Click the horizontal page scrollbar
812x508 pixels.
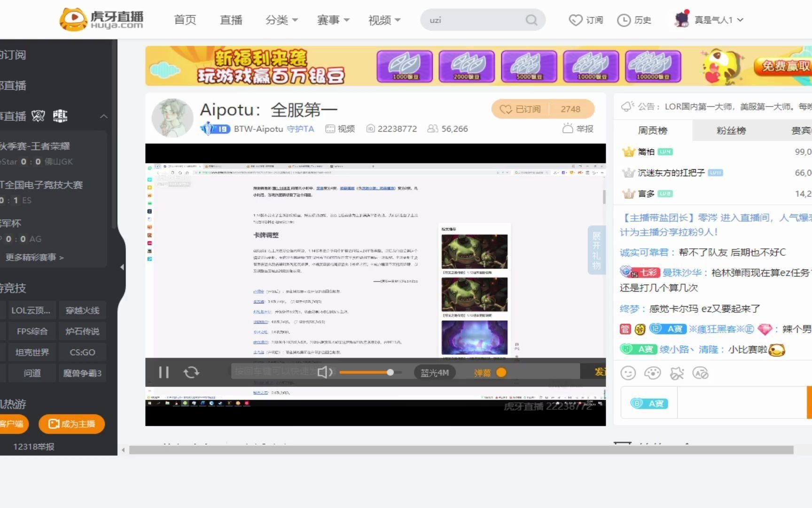(x=461, y=450)
